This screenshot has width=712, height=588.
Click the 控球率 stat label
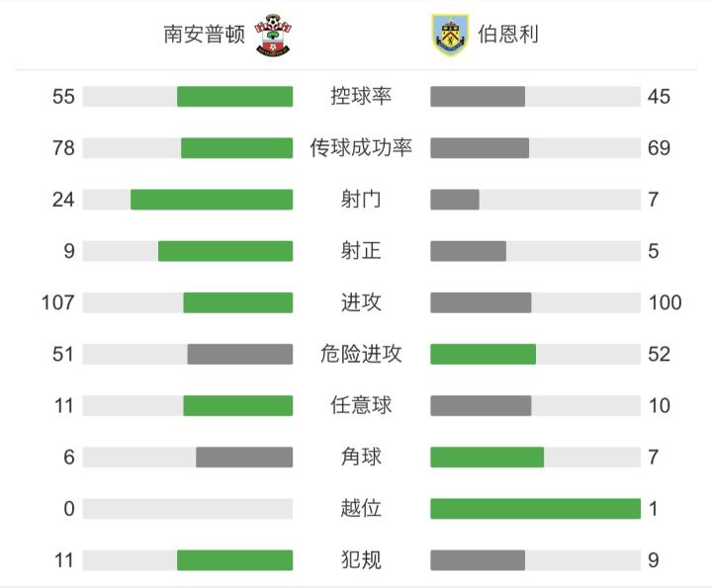pos(361,96)
